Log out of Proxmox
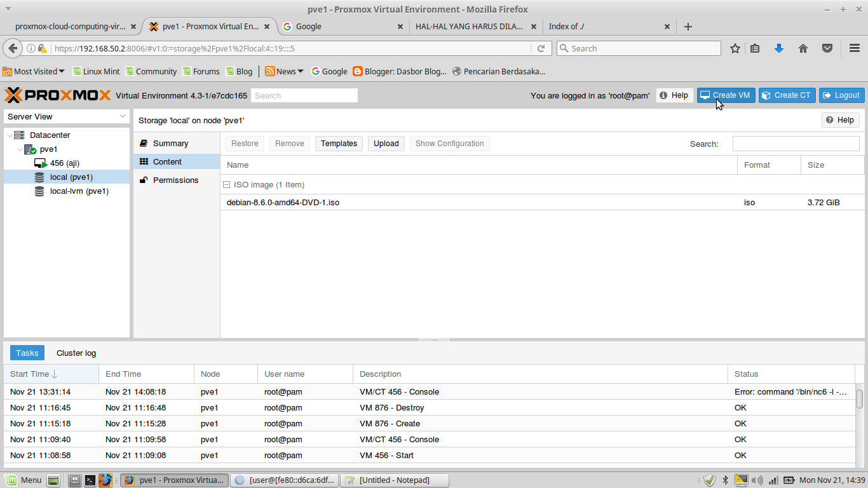Image resolution: width=868 pixels, height=488 pixels. click(x=842, y=95)
